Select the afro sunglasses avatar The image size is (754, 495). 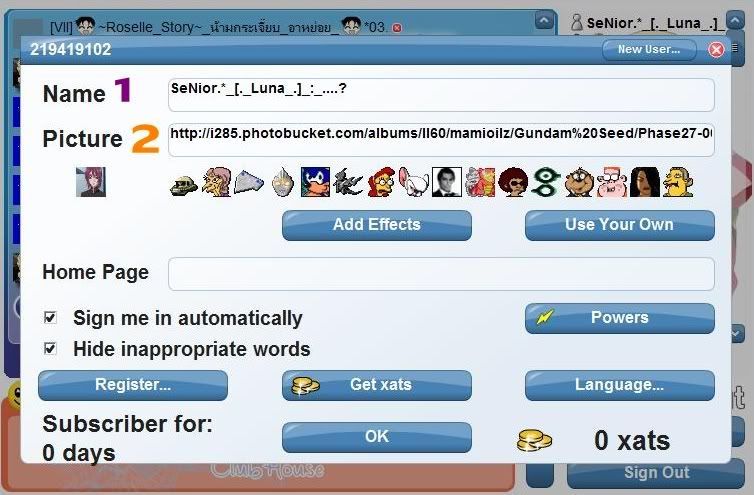(513, 182)
